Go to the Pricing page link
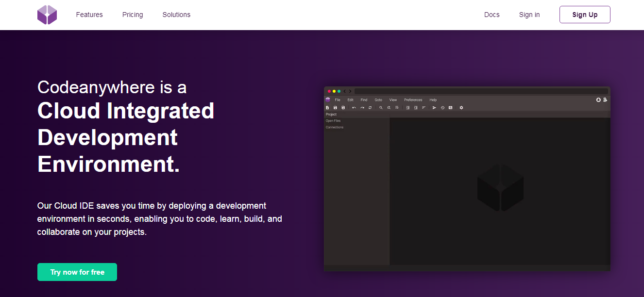Screen dimensions: 644x297 click(x=133, y=15)
